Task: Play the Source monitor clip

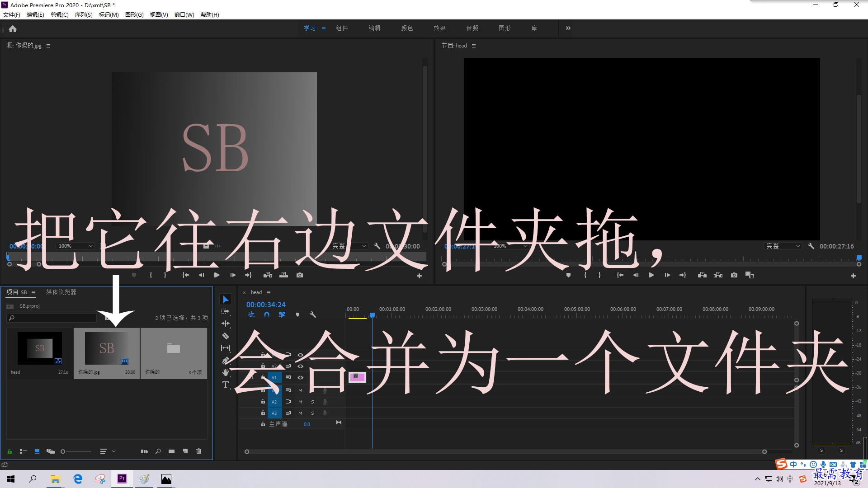Action: pyautogui.click(x=217, y=275)
